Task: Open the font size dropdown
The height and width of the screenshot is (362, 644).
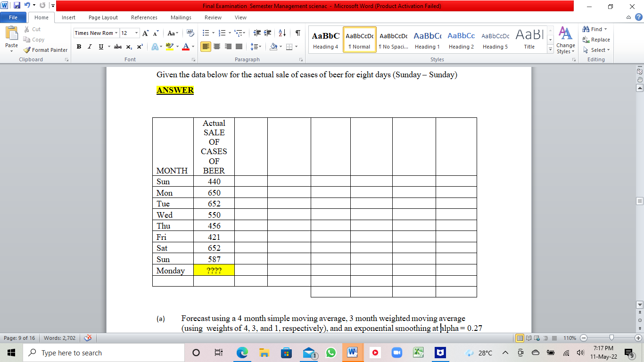Action: tap(135, 33)
